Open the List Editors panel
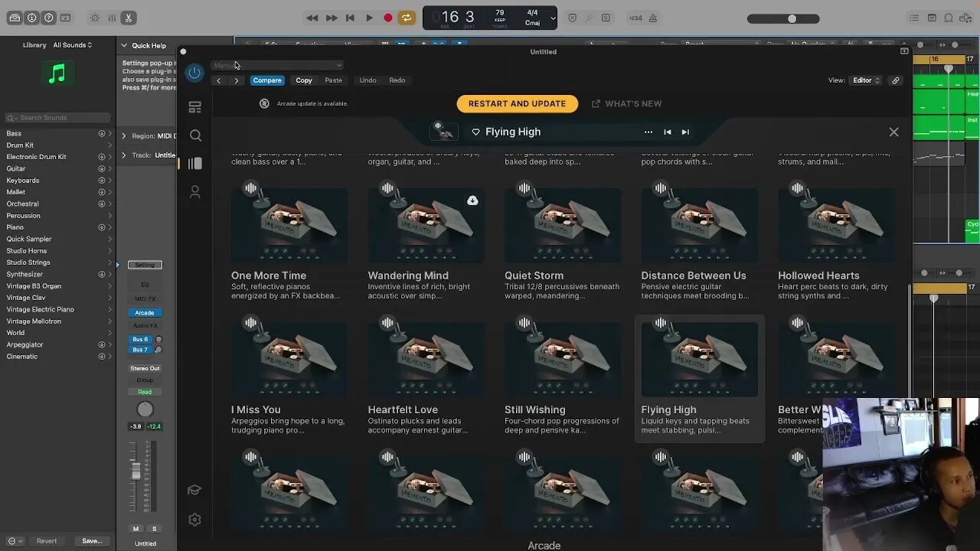Viewport: 980px width, 551px height. (914, 18)
